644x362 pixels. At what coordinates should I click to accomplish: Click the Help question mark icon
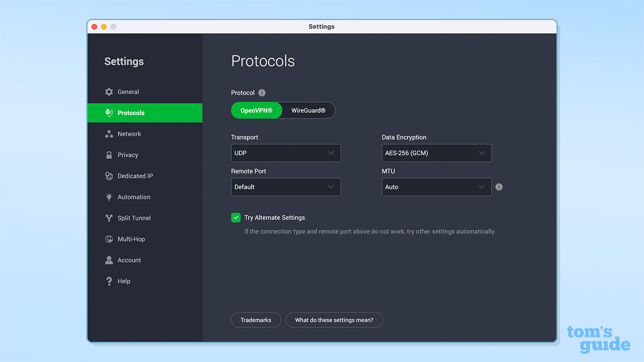[x=109, y=281]
